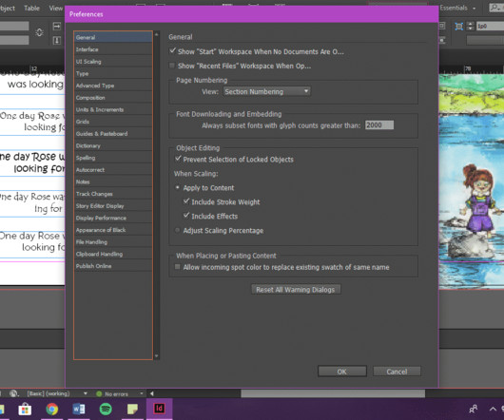504x420 pixels.
Task: Click the Reset All Warning Dialogs button
Action: point(296,290)
